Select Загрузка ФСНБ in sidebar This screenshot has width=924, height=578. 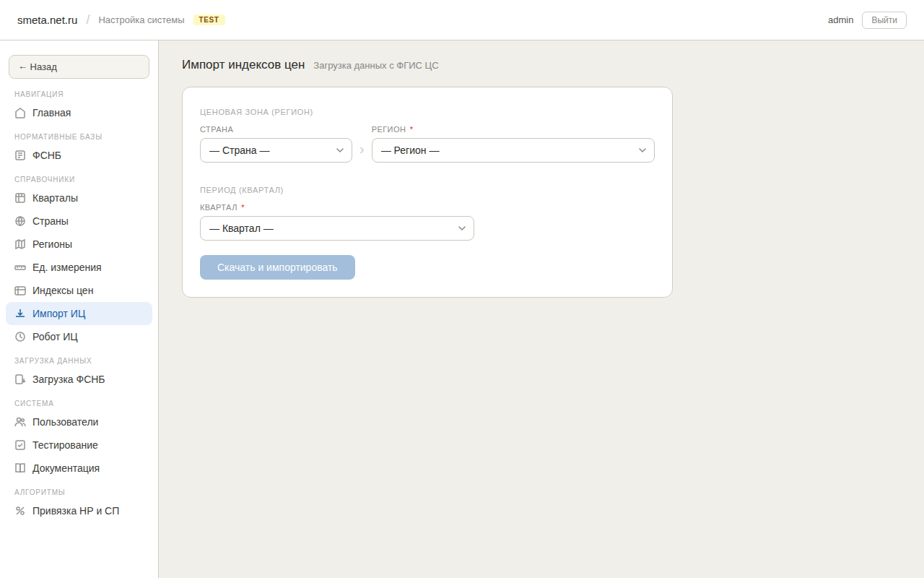click(x=69, y=379)
